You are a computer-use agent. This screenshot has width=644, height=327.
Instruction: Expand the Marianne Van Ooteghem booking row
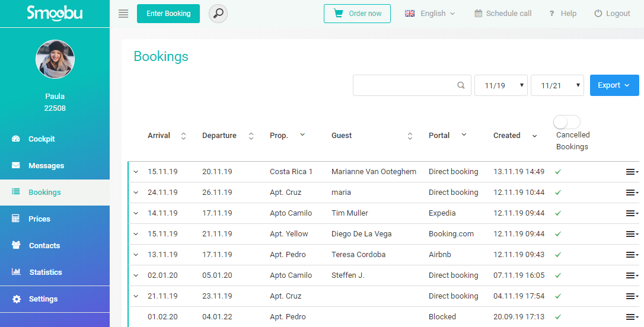136,172
